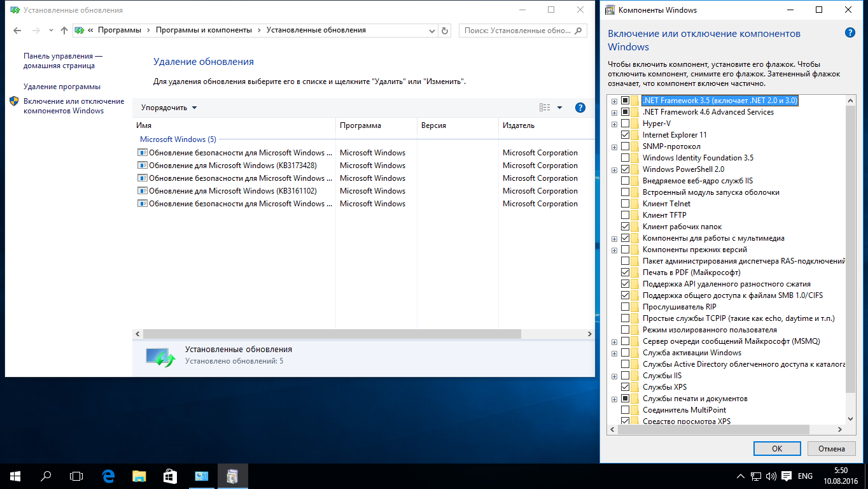Click the network icon in the system tray
Image resolution: width=868 pixels, height=489 pixels.
tap(755, 476)
